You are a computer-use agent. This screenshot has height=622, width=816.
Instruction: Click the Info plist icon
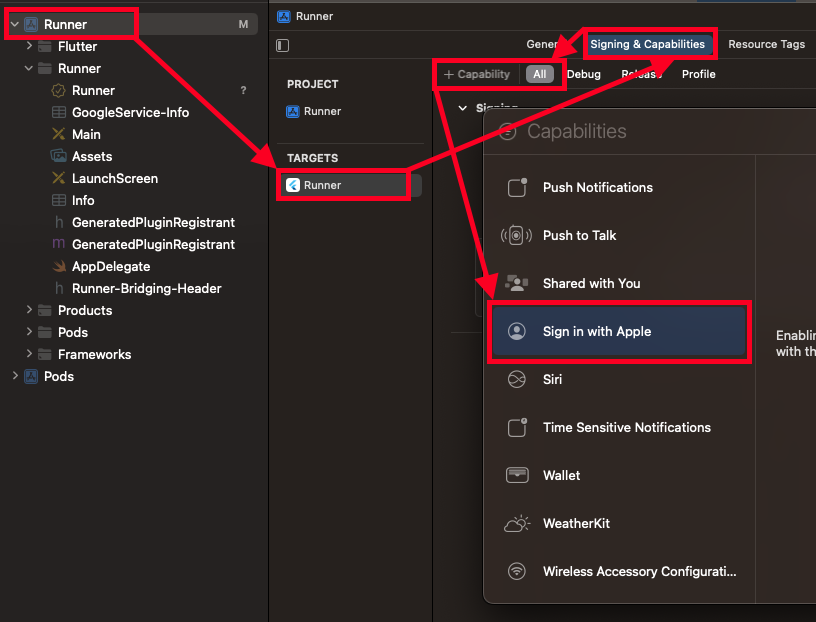(x=59, y=200)
